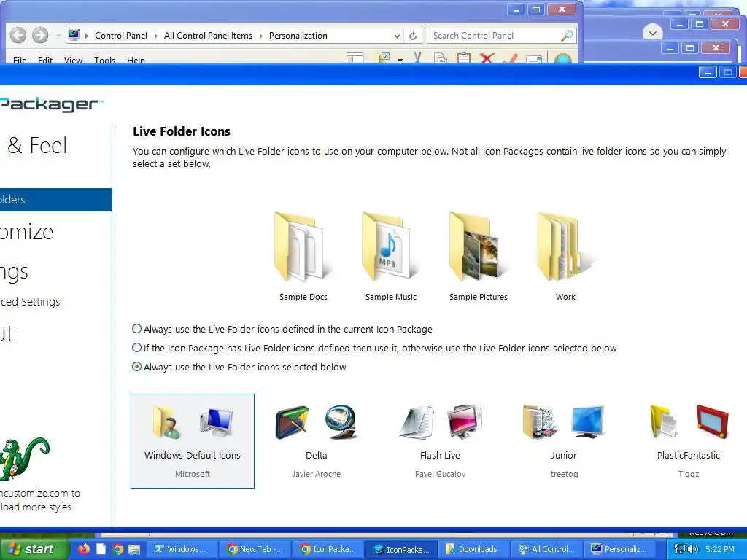747x560 pixels.
Task: Expand the breadcrumb arrow after Control Panel
Action: (x=156, y=36)
